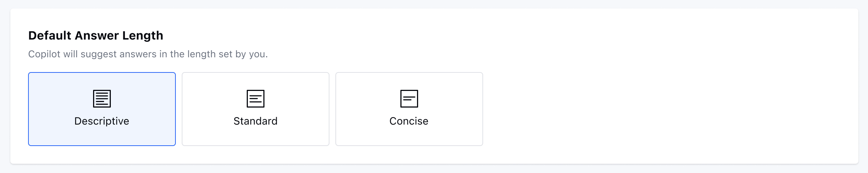Select the Concise answer length card
868x173 pixels.
(x=409, y=109)
